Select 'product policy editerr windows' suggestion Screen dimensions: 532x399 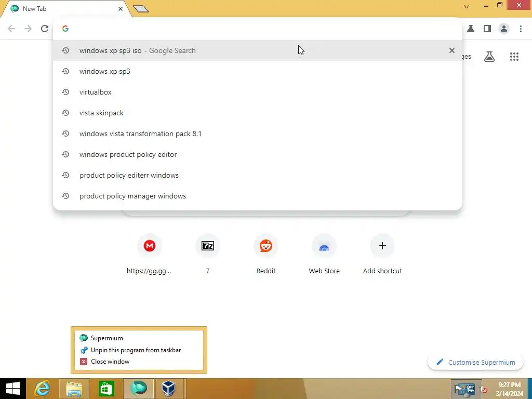click(258, 176)
